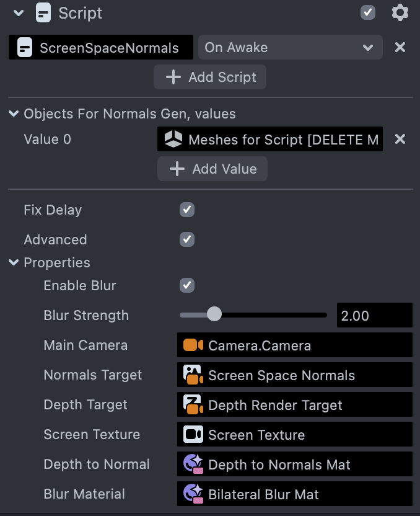Image resolution: width=420 pixels, height=516 pixels.
Task: Click the Bilateral Blur Mat material icon
Action: (x=193, y=494)
